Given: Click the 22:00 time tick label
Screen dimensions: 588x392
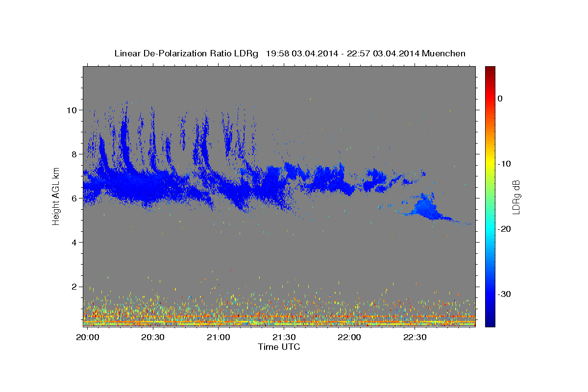Looking at the screenshot, I should [349, 338].
